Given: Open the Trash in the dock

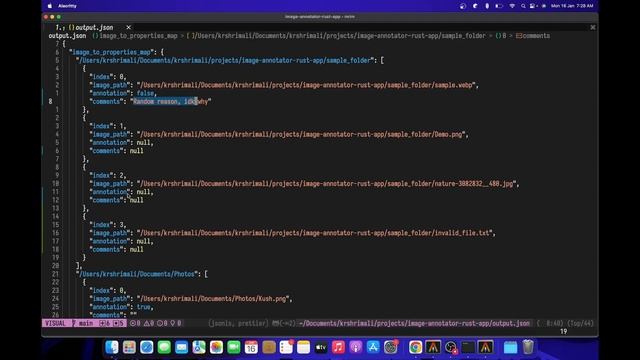Looking at the screenshot, I should (528, 347).
